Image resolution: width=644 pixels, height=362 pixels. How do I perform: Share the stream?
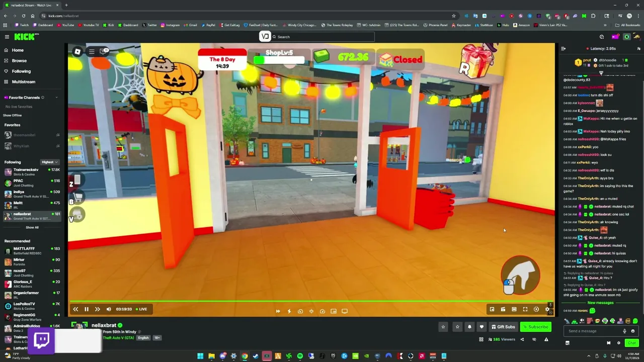coord(522,339)
